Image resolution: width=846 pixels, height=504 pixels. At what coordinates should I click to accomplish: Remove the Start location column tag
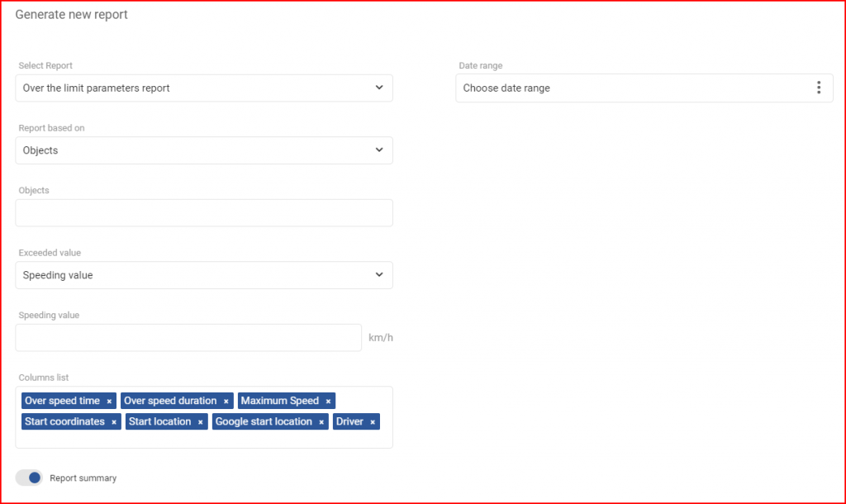point(200,422)
